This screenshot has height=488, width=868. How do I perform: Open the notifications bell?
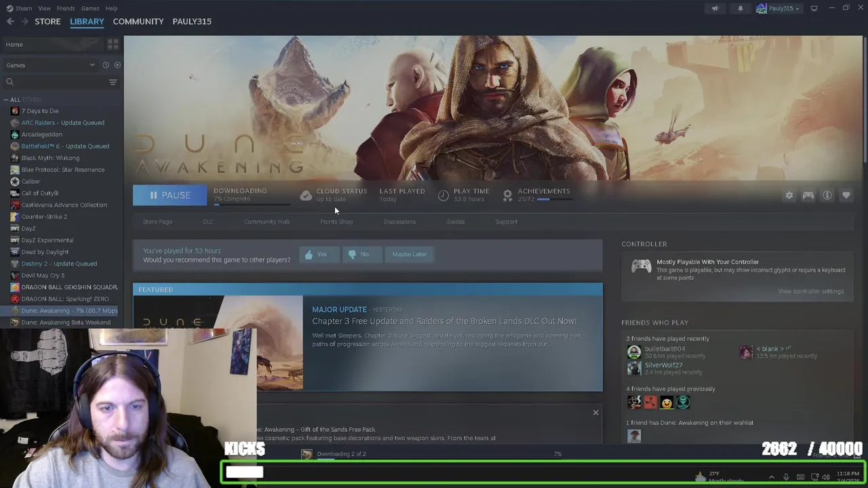741,8
